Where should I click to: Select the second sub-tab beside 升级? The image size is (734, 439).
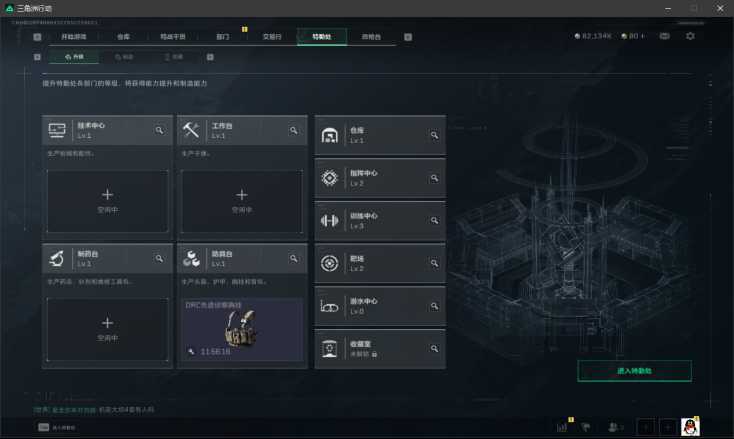click(x=124, y=57)
